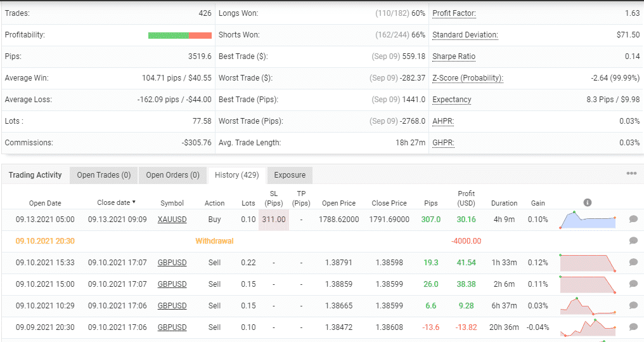Open the GHPR definition link
Viewport: 644px width, 342px height.
click(443, 143)
